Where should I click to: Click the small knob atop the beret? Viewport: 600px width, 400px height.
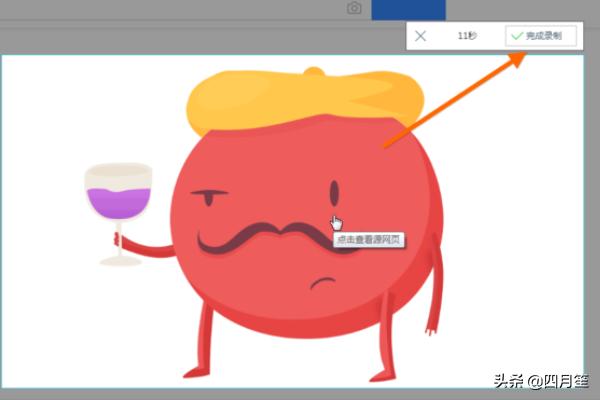[313, 70]
